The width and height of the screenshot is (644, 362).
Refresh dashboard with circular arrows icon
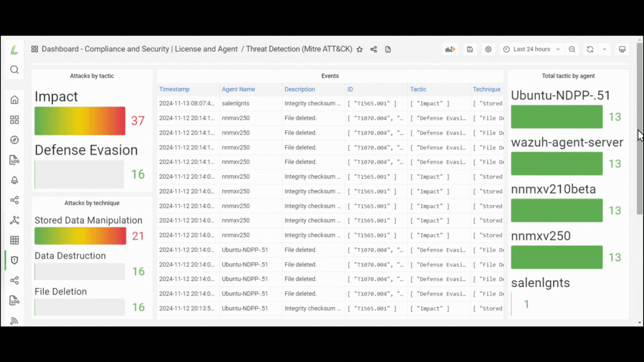[x=590, y=49]
